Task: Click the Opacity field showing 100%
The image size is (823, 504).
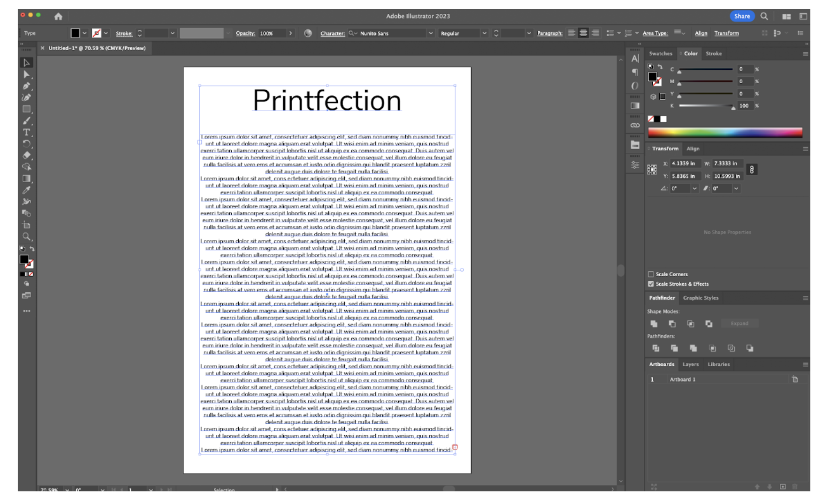Action: pyautogui.click(x=272, y=33)
